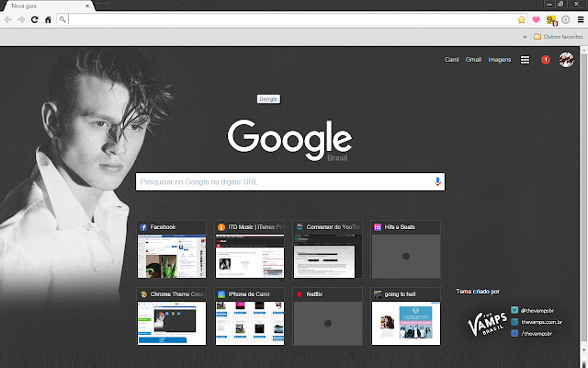Viewport: 588px width, 368px height.
Task: Click the grey circular extension icon
Action: [566, 19]
